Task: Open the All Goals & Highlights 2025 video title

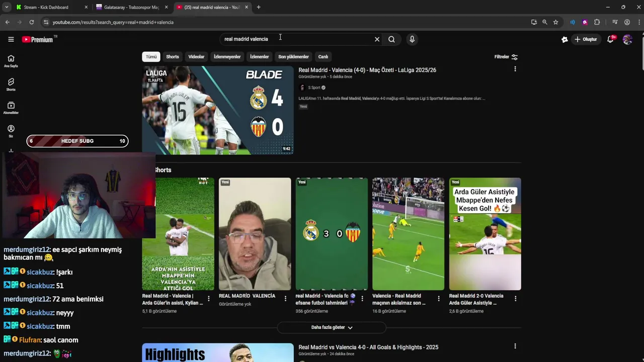Action: (x=368, y=347)
